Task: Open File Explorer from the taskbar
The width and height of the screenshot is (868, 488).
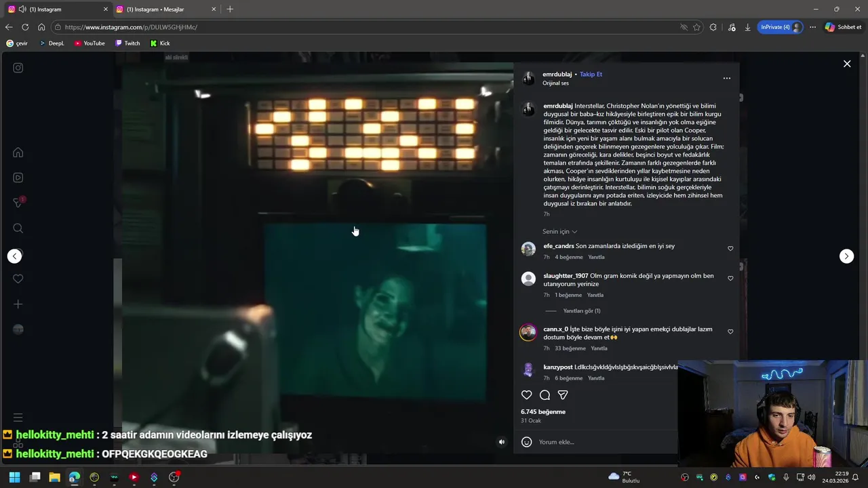Action: [x=54, y=477]
